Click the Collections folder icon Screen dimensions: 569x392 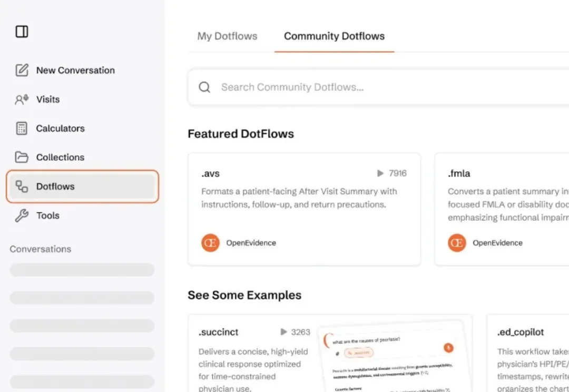point(22,158)
